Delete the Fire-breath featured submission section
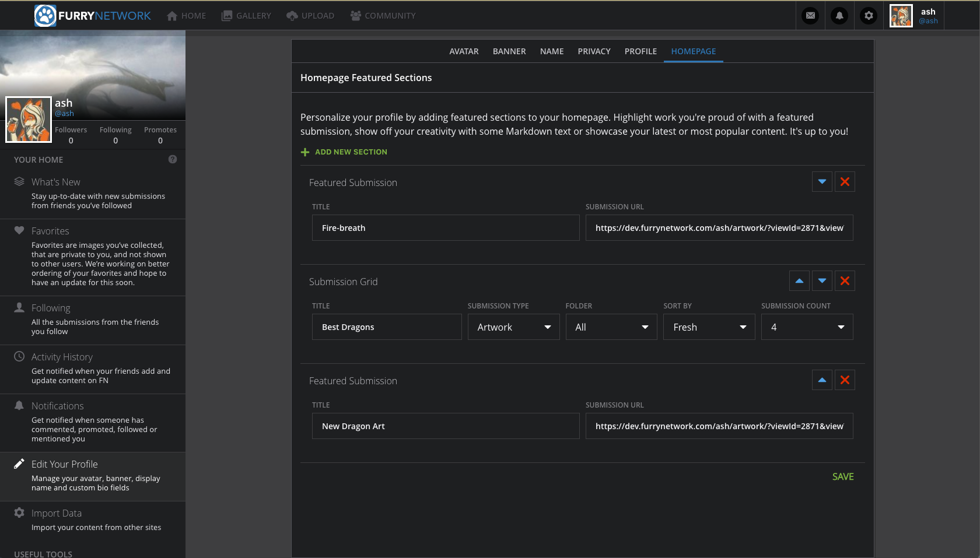Viewport: 980px width, 558px height. (x=845, y=182)
